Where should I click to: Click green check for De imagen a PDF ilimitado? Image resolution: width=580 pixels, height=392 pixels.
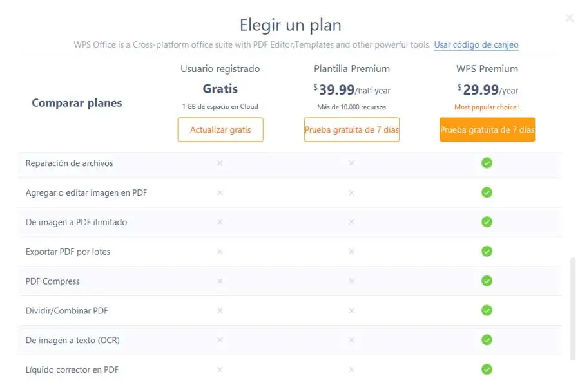(487, 222)
